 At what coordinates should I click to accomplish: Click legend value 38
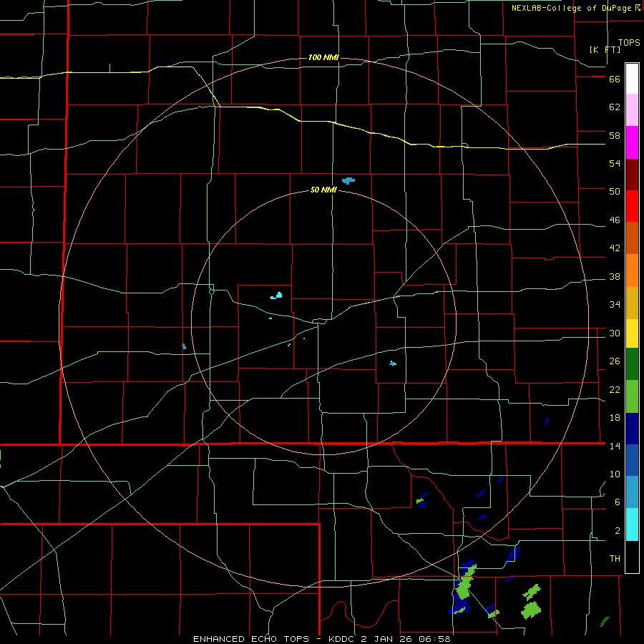tap(615, 276)
